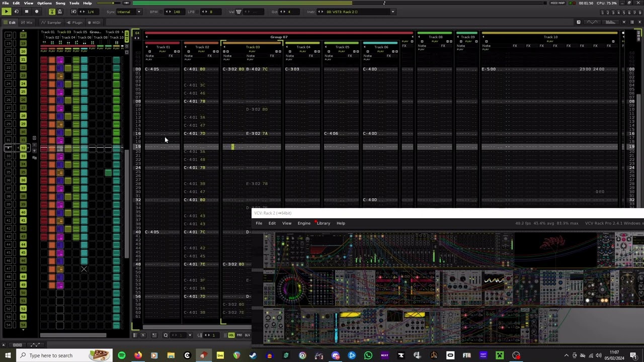Select view preset 8 button
644x362 pixels.
pyautogui.click(x=639, y=13)
